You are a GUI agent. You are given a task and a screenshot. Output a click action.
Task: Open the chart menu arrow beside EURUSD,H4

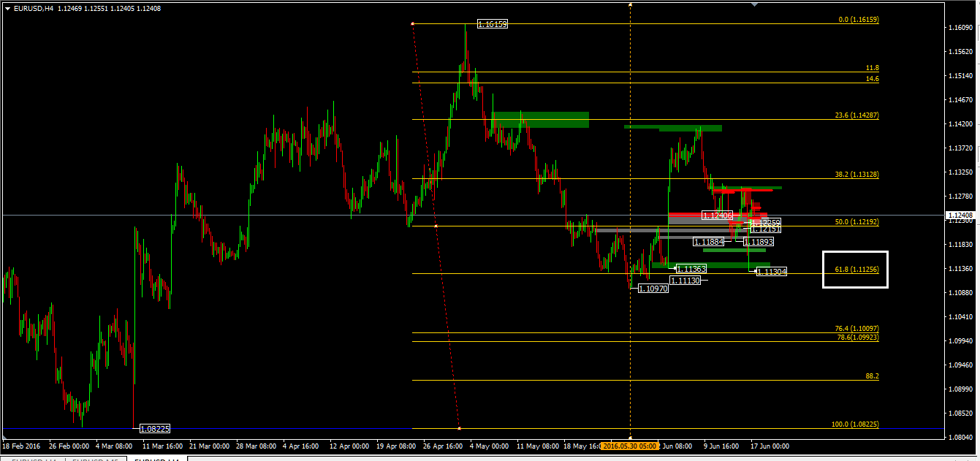(x=7, y=8)
